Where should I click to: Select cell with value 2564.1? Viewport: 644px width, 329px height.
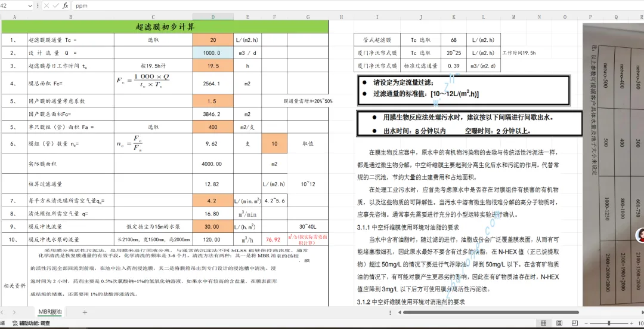[213, 84]
